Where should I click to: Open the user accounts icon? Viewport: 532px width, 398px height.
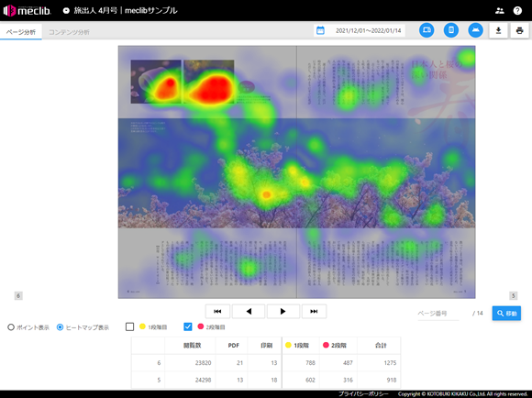pyautogui.click(x=499, y=10)
